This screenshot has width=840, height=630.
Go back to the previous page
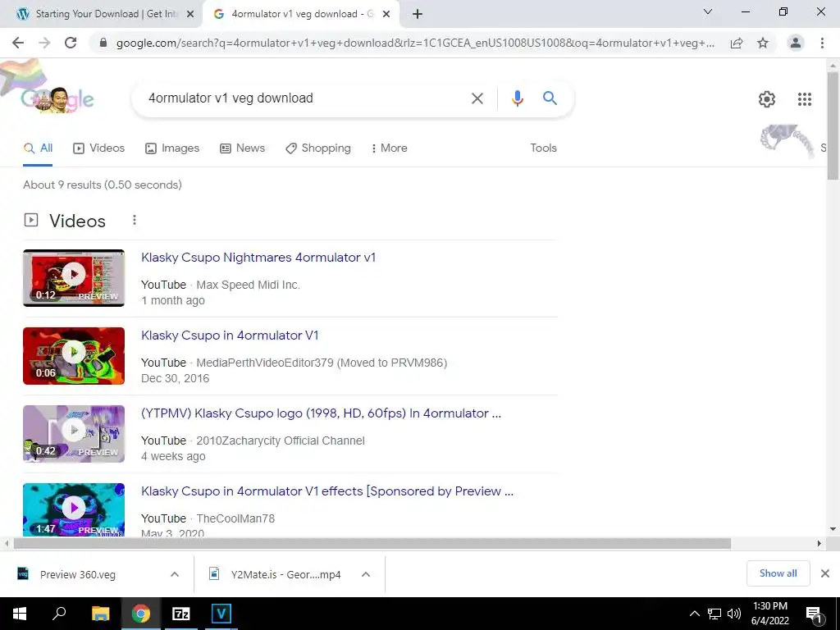[18, 43]
